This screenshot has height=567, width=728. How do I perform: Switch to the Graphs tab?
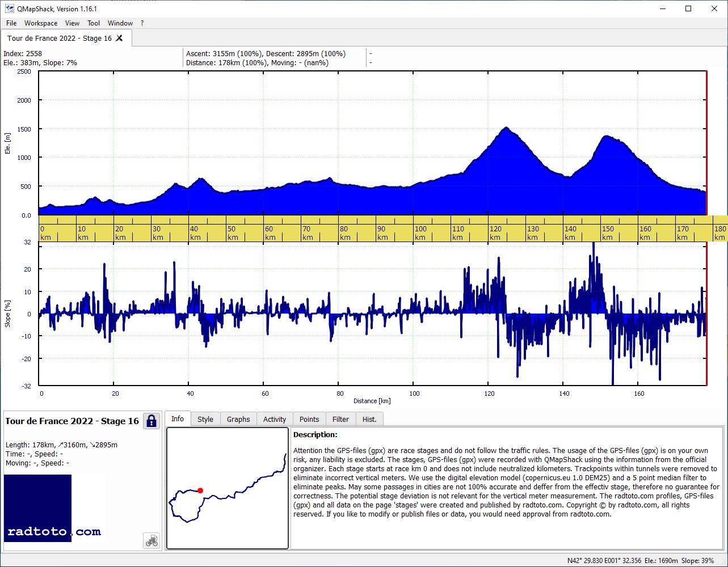(x=238, y=419)
